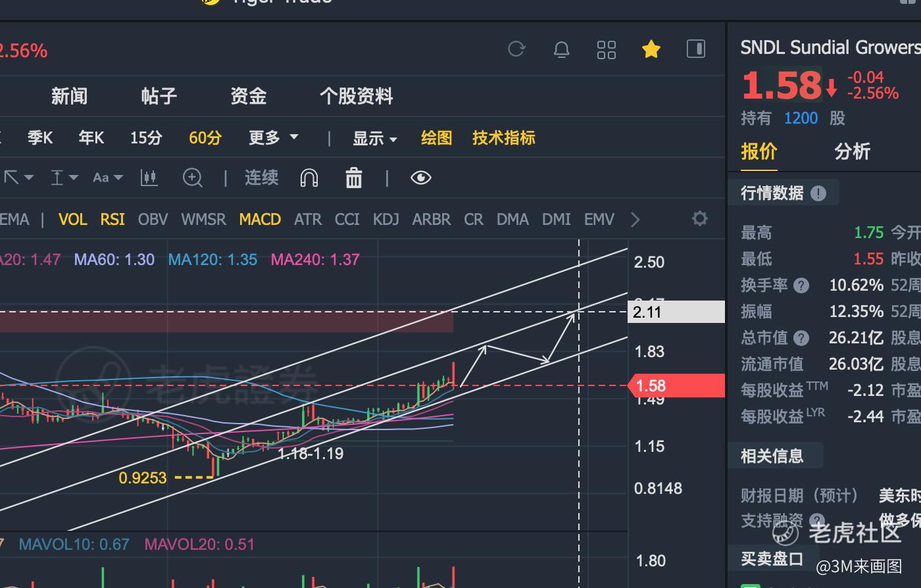Screen dimensions: 921x588
Task: Toggle the yellow favorite star
Action: click(x=651, y=49)
